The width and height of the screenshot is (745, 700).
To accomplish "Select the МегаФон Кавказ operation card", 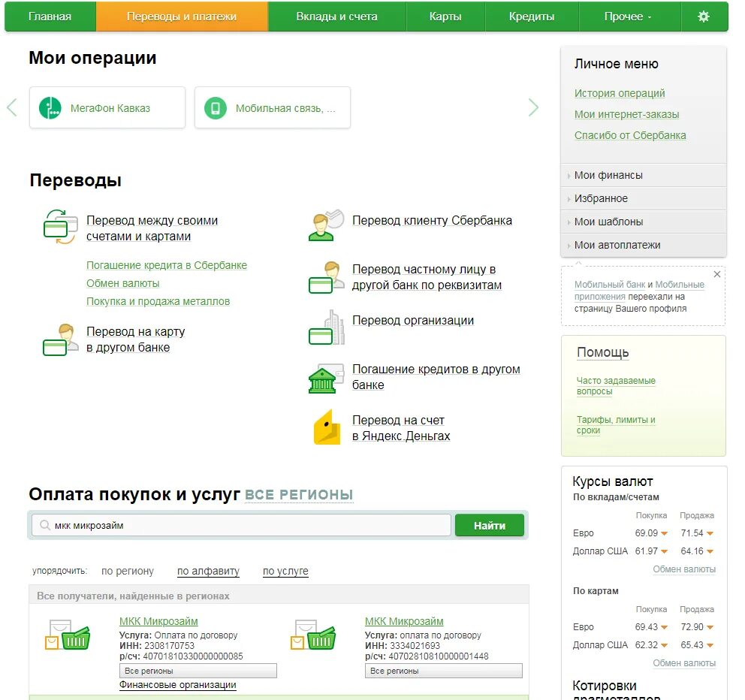I will pyautogui.click(x=107, y=108).
